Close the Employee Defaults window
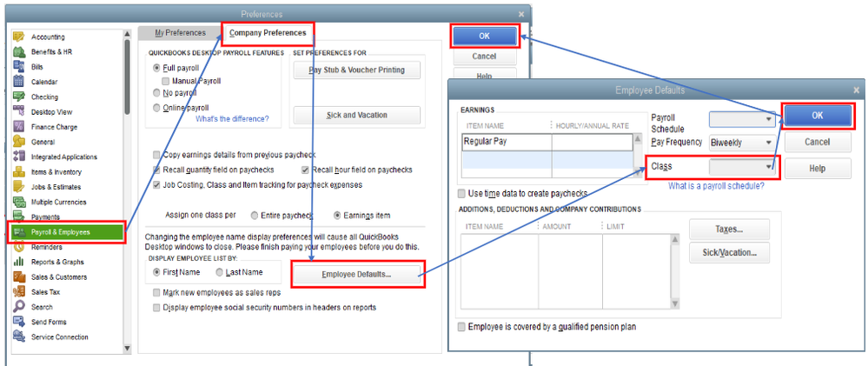Image resolution: width=868 pixels, height=366 pixels. (x=857, y=90)
